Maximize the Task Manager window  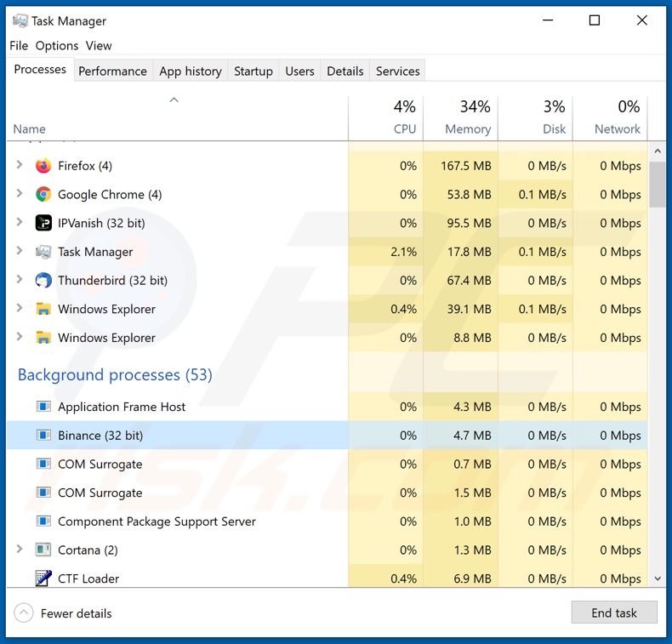(595, 20)
